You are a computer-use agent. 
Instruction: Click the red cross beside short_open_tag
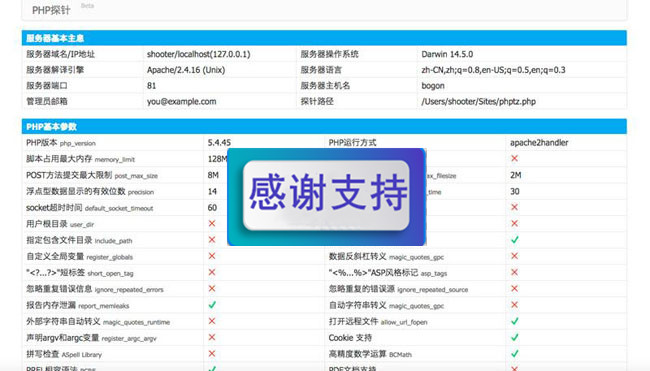click(x=212, y=272)
